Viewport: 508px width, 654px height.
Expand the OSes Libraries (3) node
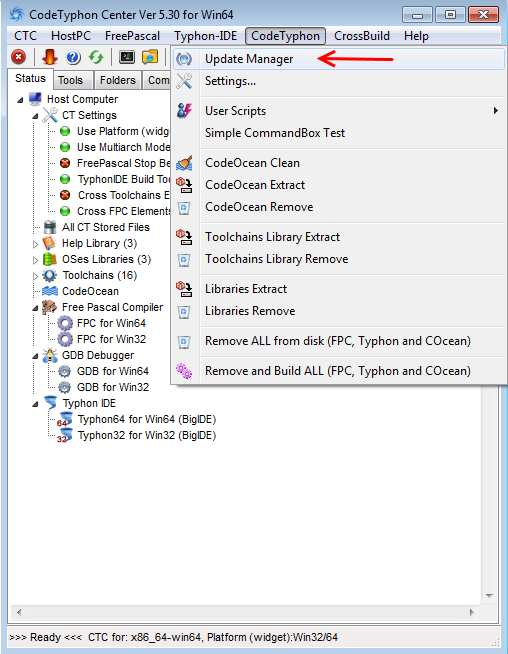pyautogui.click(x=35, y=260)
